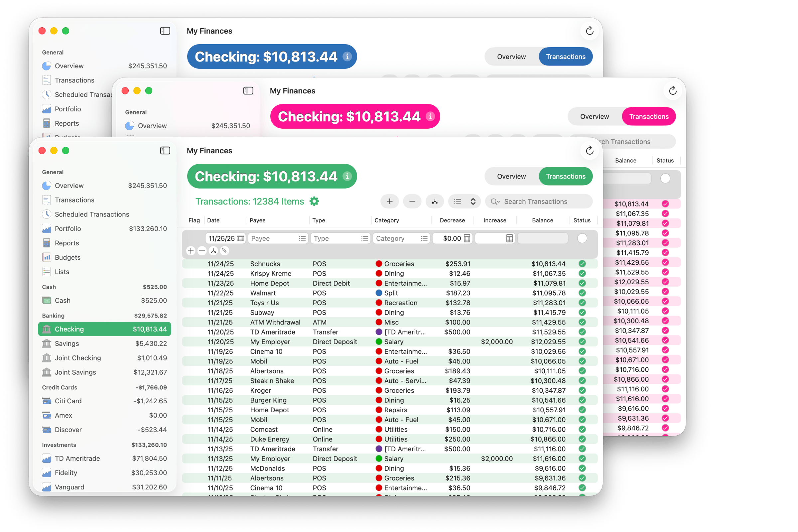Select the pink Transactions tab

648,116
